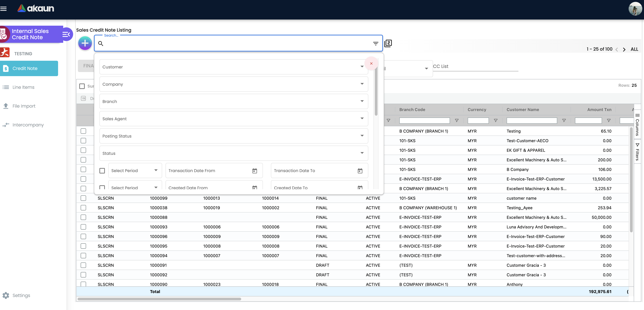Select row checkbox for document 1000091
Image resolution: width=644 pixels, height=310 pixels.
coord(84,265)
